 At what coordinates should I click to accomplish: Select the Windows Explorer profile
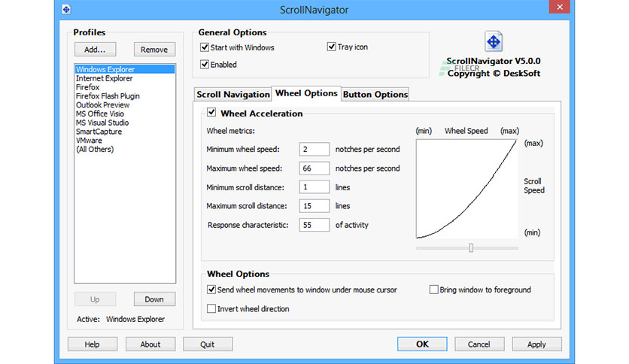click(125, 69)
